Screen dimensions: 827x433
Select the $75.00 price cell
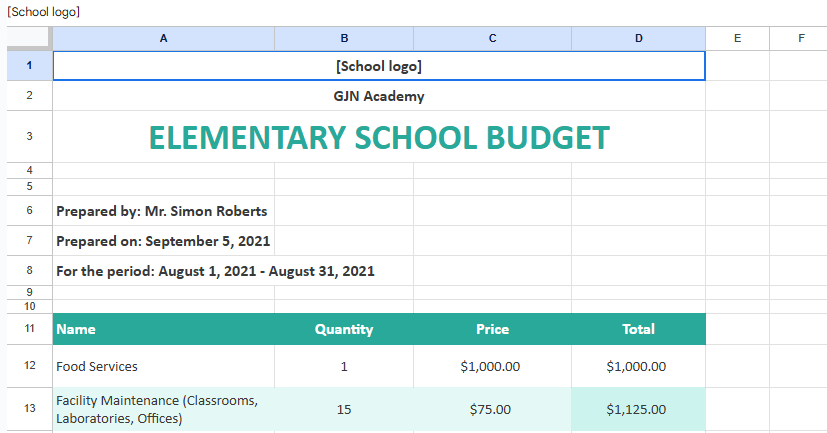[492, 409]
